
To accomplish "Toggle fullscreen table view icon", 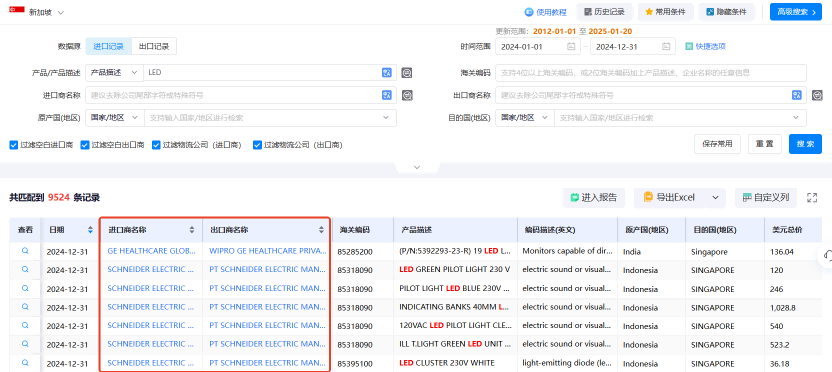I will point(811,197).
